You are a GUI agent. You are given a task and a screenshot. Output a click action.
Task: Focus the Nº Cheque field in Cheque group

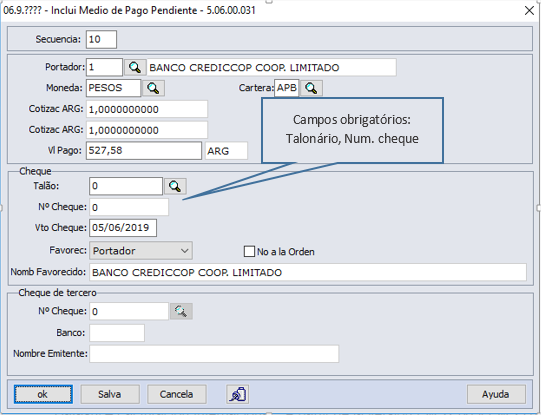129,207
